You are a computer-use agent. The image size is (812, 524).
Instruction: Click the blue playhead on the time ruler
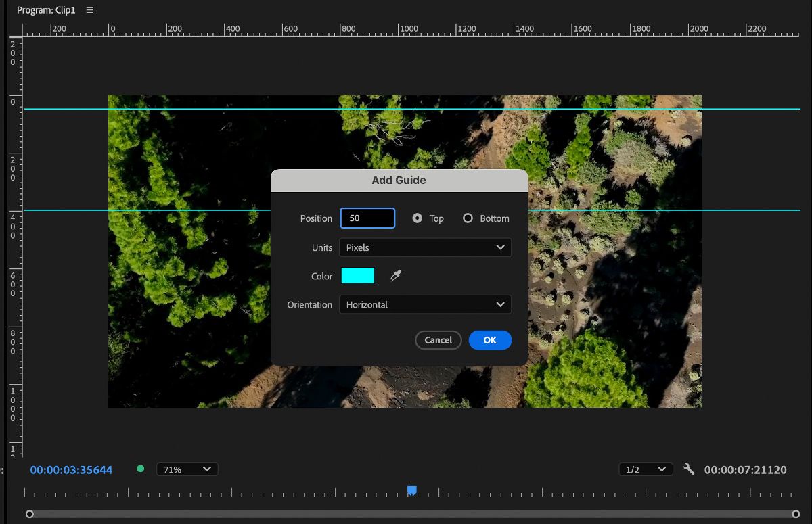coord(411,490)
